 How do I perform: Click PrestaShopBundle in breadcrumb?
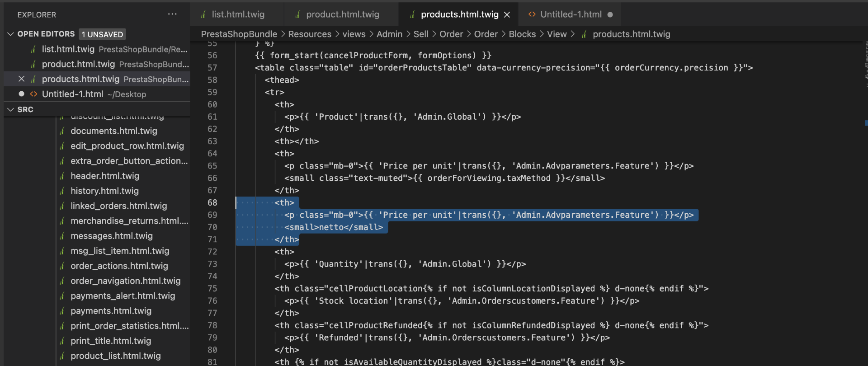(239, 34)
